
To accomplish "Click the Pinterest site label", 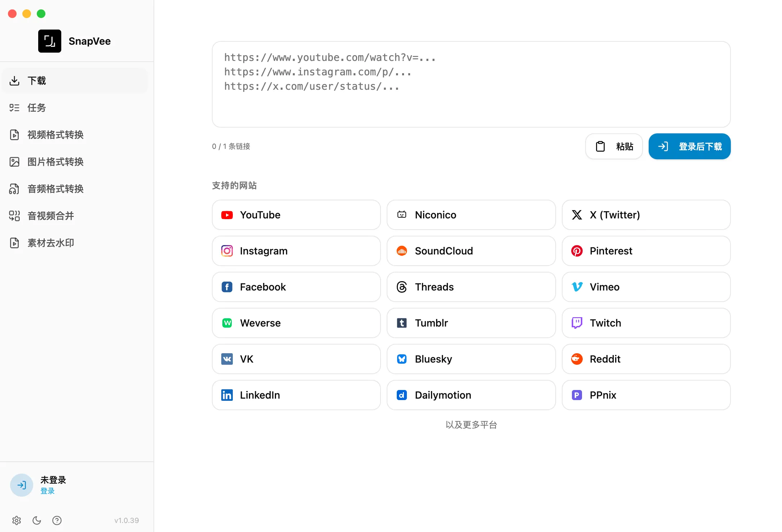I will tap(611, 251).
